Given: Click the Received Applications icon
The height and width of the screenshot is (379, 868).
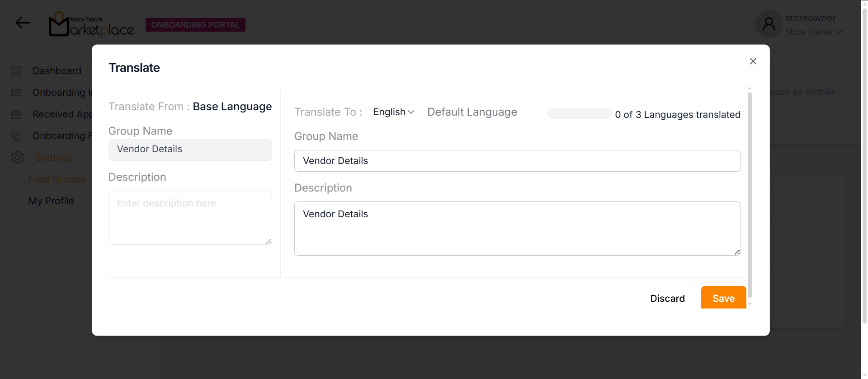Looking at the screenshot, I should 16,114.
